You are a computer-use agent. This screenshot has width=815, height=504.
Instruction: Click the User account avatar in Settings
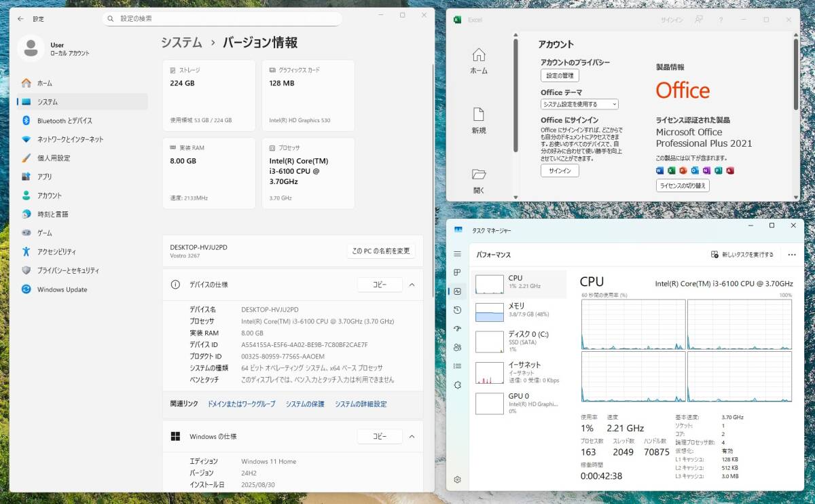[x=31, y=48]
